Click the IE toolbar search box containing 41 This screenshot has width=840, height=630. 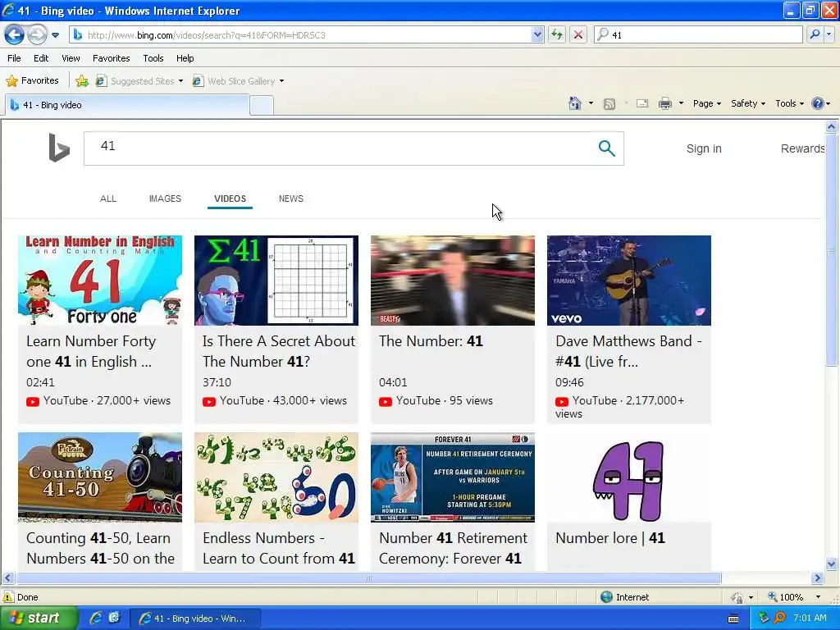coord(699,34)
